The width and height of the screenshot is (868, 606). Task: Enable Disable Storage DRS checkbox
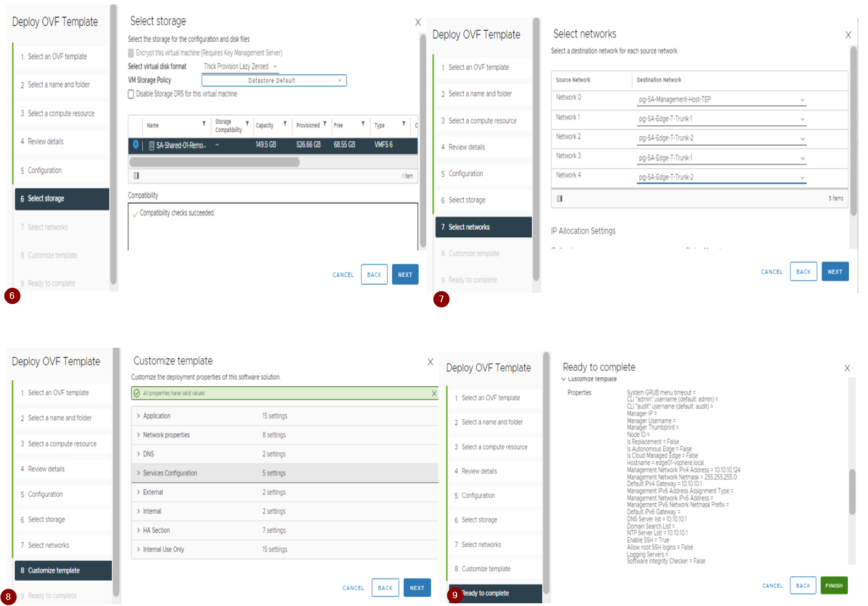(131, 94)
